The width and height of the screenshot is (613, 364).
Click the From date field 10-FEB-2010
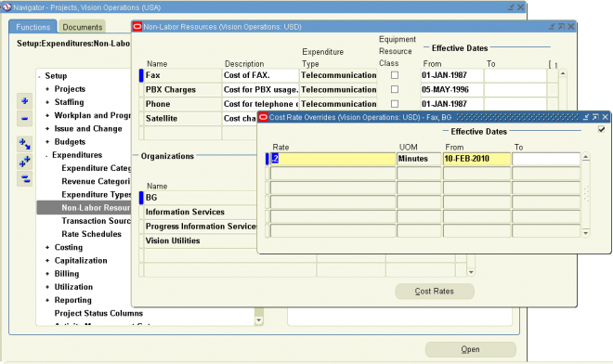(x=476, y=159)
